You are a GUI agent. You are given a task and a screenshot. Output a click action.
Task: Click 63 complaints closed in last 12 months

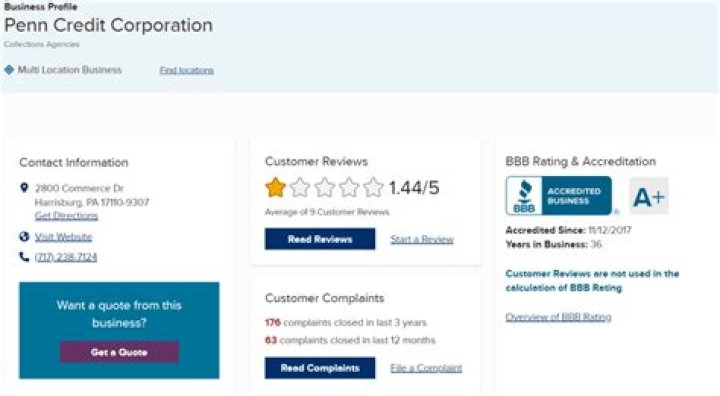pos(350,340)
